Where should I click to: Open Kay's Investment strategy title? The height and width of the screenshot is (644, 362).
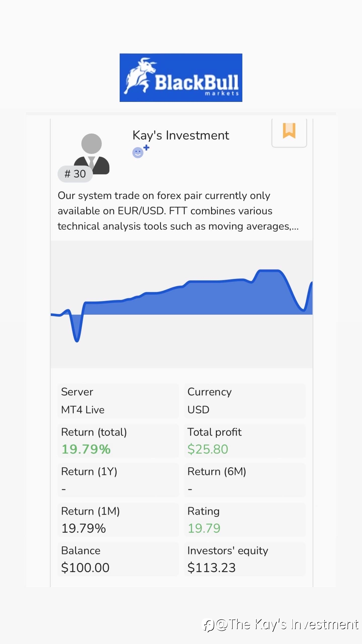(181, 135)
